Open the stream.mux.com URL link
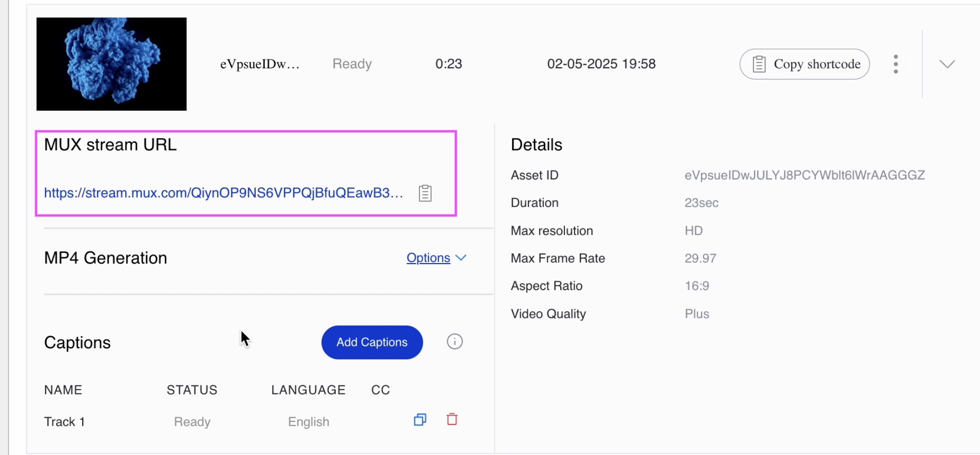This screenshot has width=980, height=455. tap(224, 193)
